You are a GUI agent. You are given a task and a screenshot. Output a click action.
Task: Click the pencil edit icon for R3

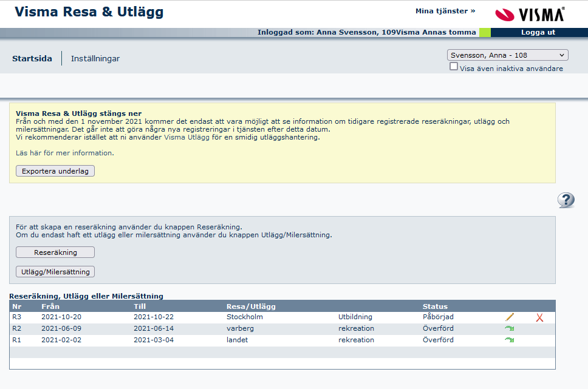509,317
